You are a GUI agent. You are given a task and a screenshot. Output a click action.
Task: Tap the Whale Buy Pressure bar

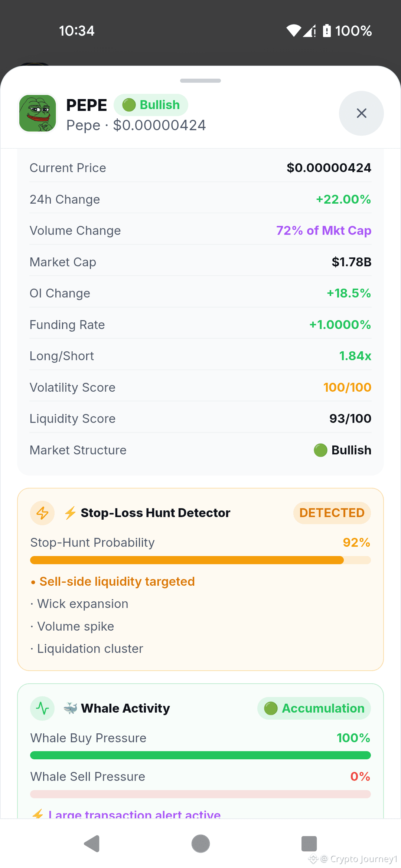pos(200,755)
